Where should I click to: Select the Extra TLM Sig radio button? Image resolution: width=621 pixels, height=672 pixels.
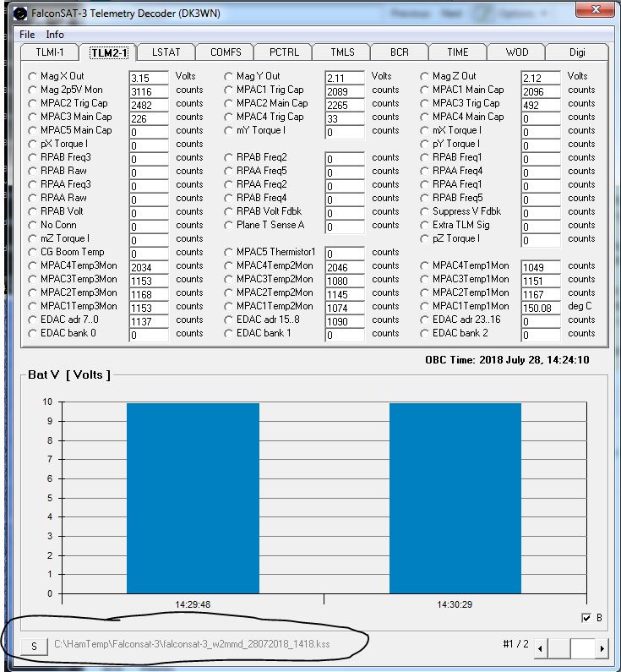(x=424, y=225)
